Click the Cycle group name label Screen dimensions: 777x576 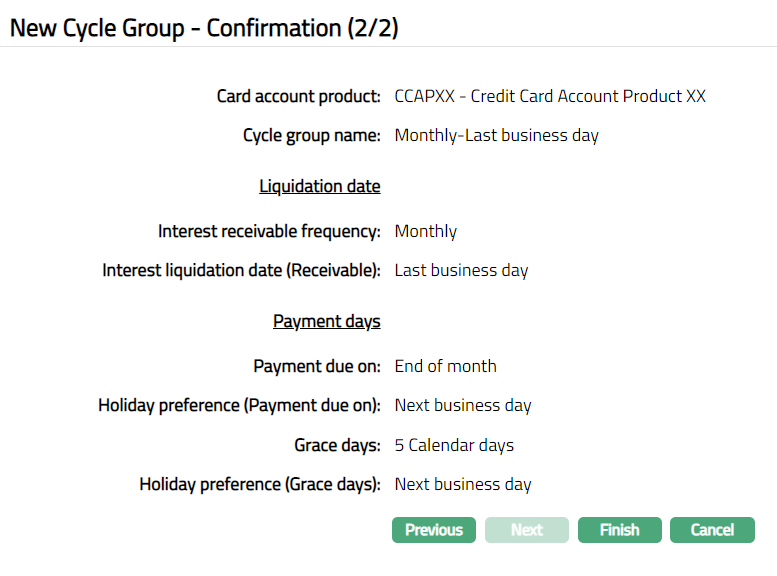pyautogui.click(x=311, y=135)
